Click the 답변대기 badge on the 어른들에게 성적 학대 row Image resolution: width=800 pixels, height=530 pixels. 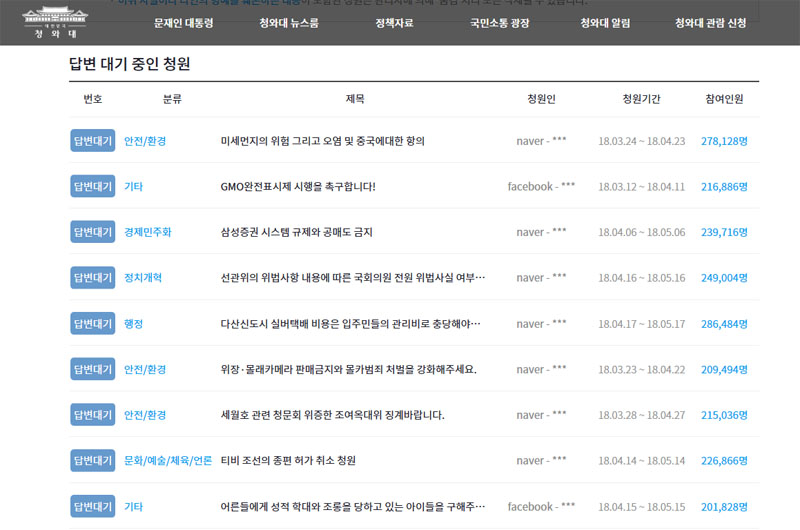[93, 506]
